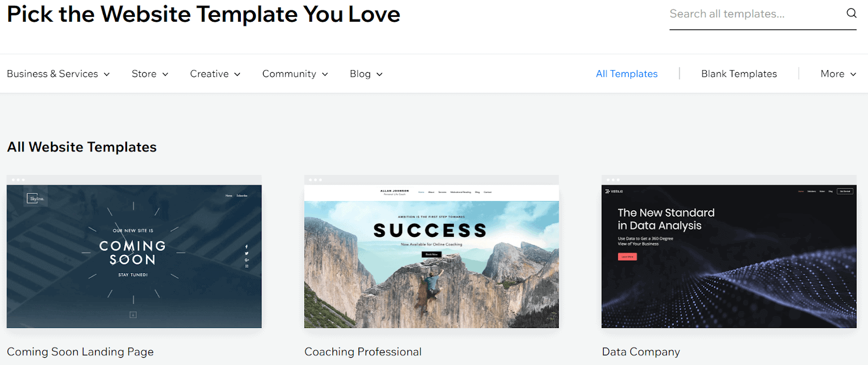Click the Skyline logo in Coming Soon preview

pyautogui.click(x=36, y=199)
